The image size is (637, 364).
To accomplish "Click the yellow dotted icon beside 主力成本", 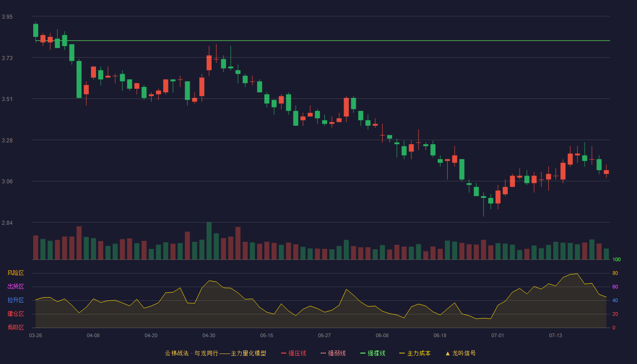I will pos(402,353).
